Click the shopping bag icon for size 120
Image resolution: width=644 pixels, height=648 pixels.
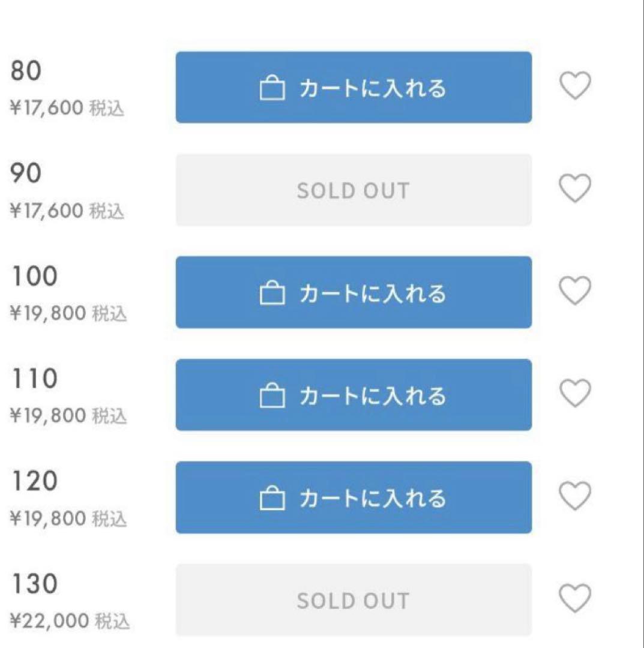tap(271, 499)
